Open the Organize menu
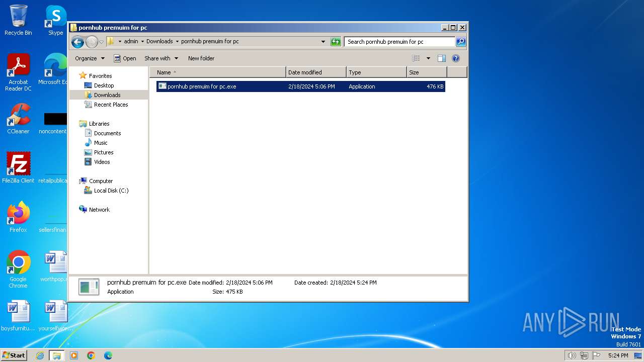Image resolution: width=644 pixels, height=362 pixels. 90,58
